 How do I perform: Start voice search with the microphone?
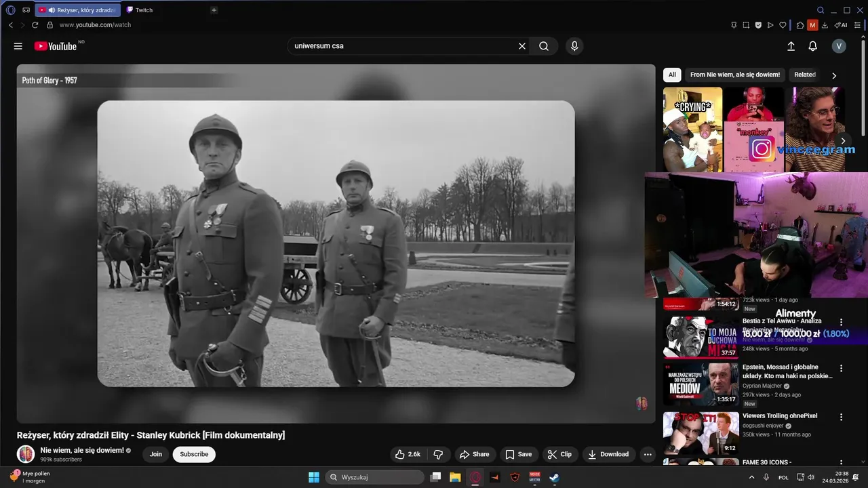574,46
